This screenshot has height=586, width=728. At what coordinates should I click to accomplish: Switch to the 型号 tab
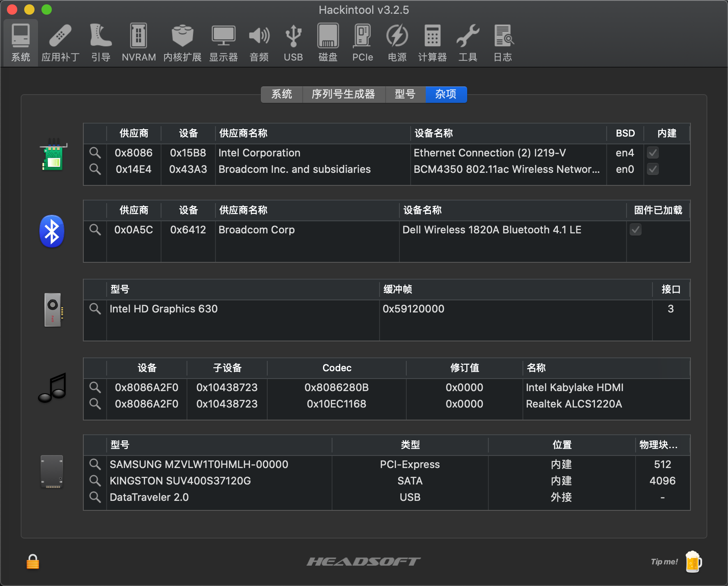pyautogui.click(x=405, y=94)
